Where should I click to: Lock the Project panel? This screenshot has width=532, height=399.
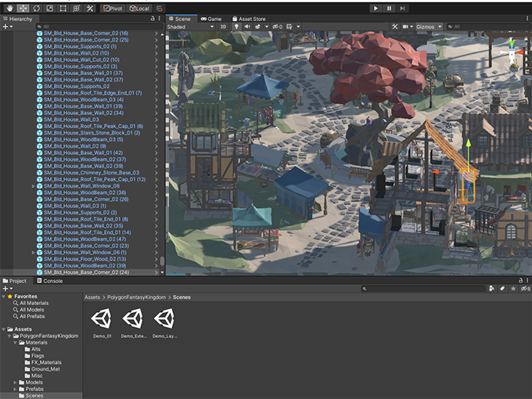520,281
